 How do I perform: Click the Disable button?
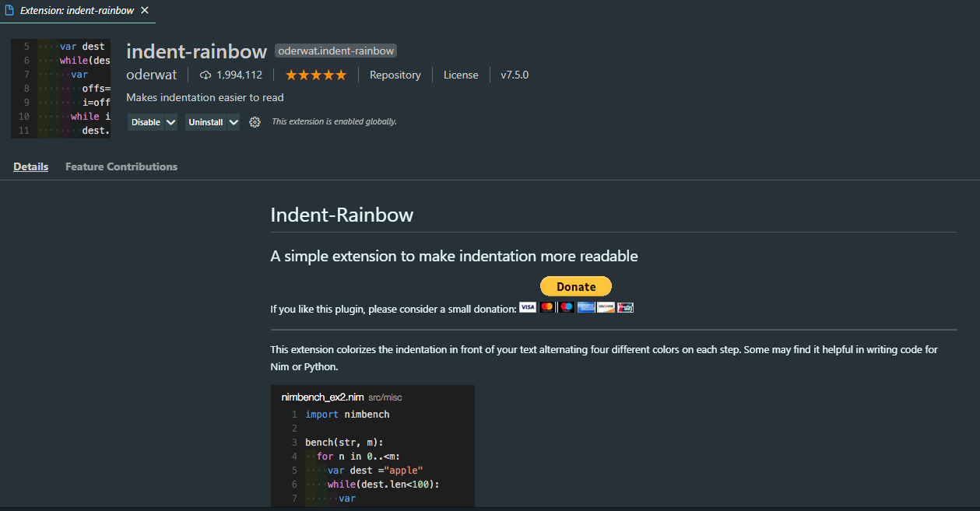(146, 122)
